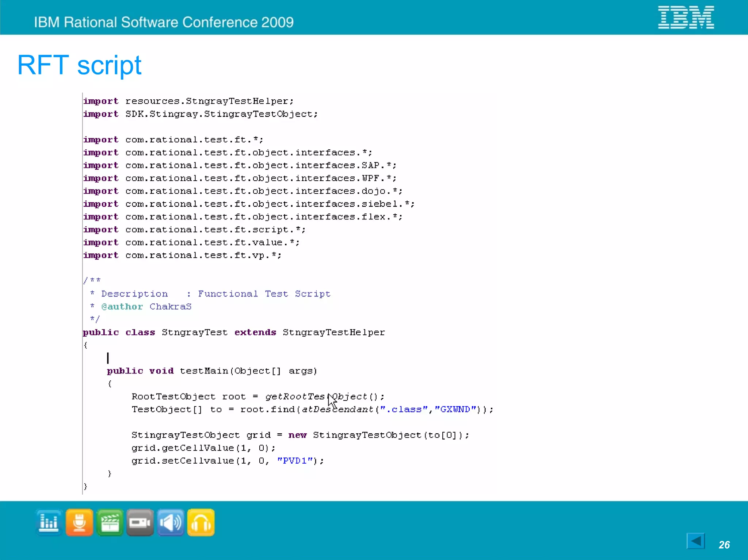Click the yellow headphones icon
The height and width of the screenshot is (560, 748).
point(201,522)
